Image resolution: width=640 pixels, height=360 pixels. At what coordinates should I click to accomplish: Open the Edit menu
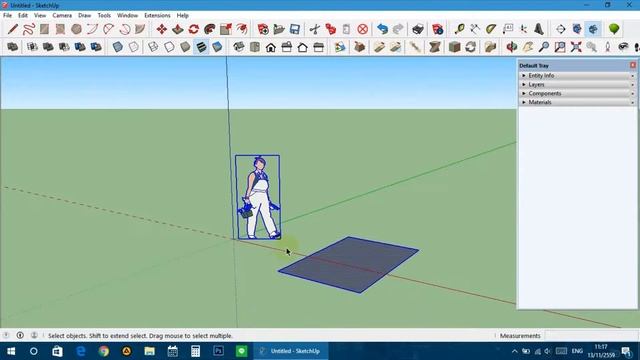click(x=22, y=15)
